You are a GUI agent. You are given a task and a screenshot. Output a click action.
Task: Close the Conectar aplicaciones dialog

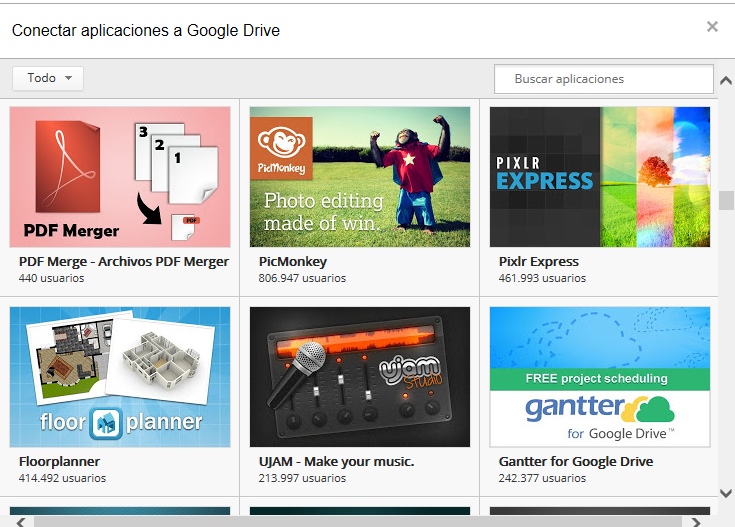pos(712,27)
